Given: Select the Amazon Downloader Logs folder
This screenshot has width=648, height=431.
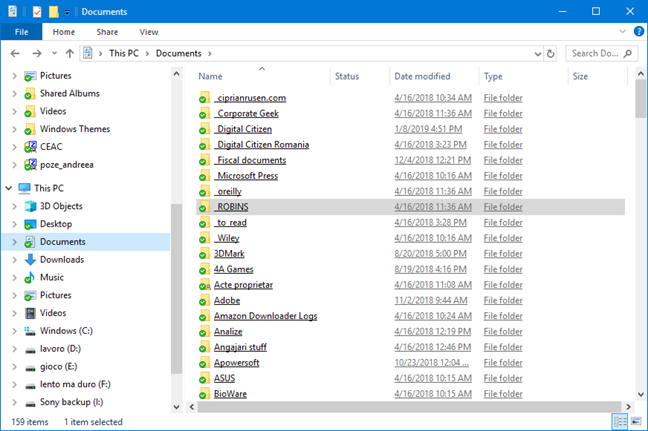Looking at the screenshot, I should click(266, 316).
